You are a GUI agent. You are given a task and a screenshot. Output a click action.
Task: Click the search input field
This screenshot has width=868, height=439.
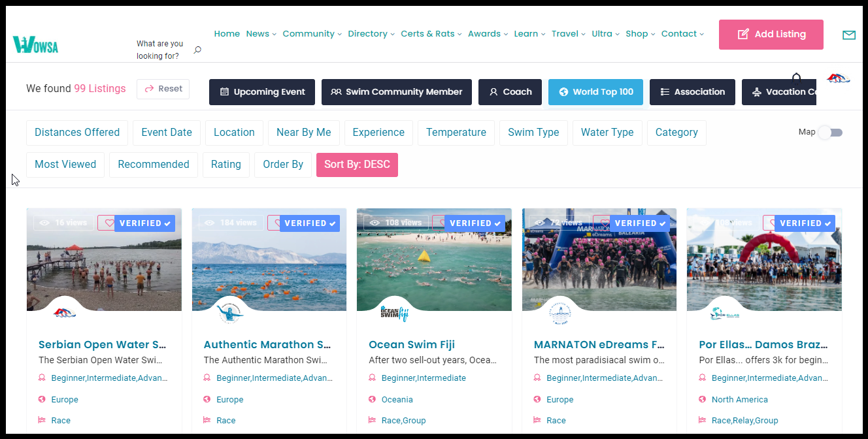coord(161,50)
